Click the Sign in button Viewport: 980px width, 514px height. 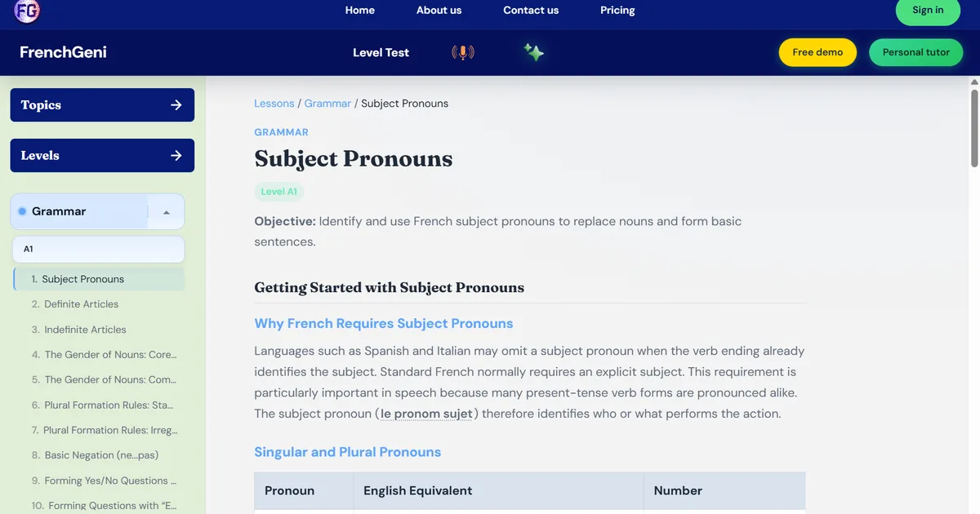point(928,11)
